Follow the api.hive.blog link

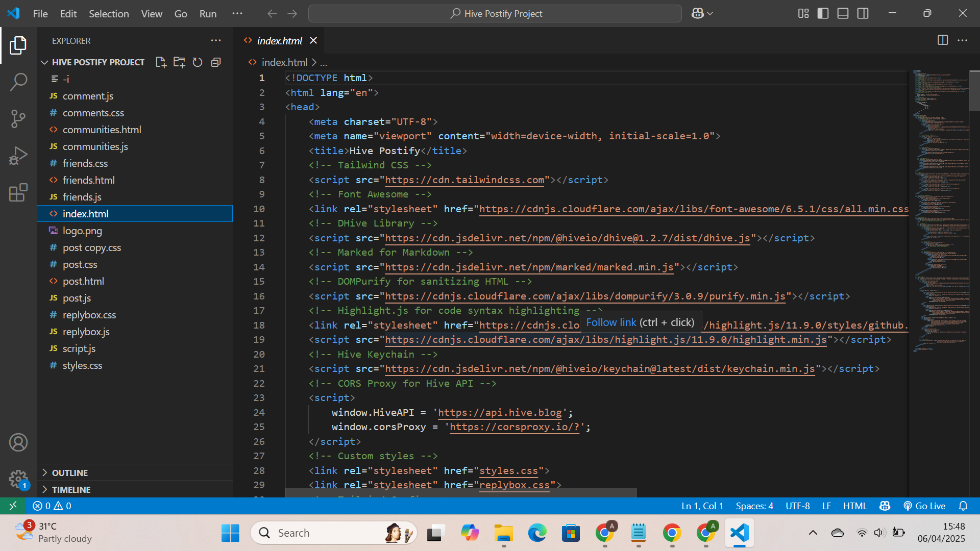coord(500,412)
